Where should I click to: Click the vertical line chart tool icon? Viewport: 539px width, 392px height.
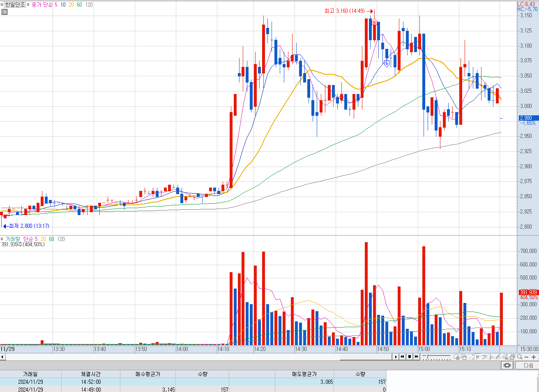(491, 357)
